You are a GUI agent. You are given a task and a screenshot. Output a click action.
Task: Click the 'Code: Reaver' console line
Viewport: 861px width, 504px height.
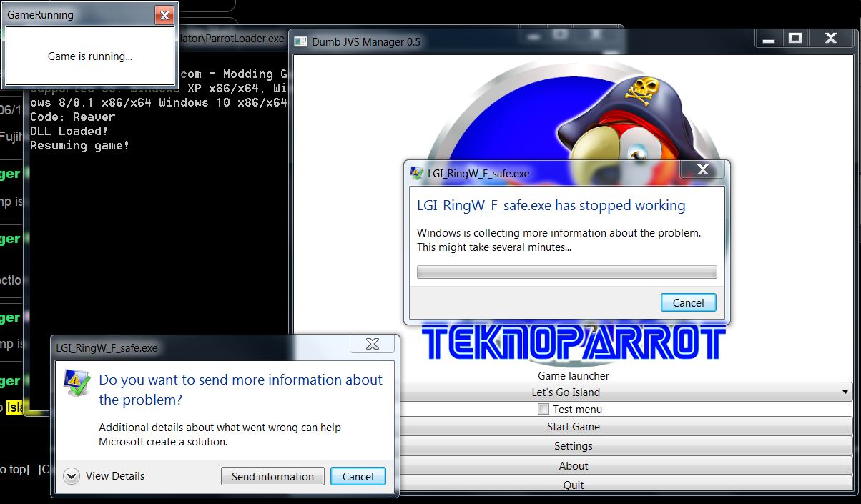[73, 117]
